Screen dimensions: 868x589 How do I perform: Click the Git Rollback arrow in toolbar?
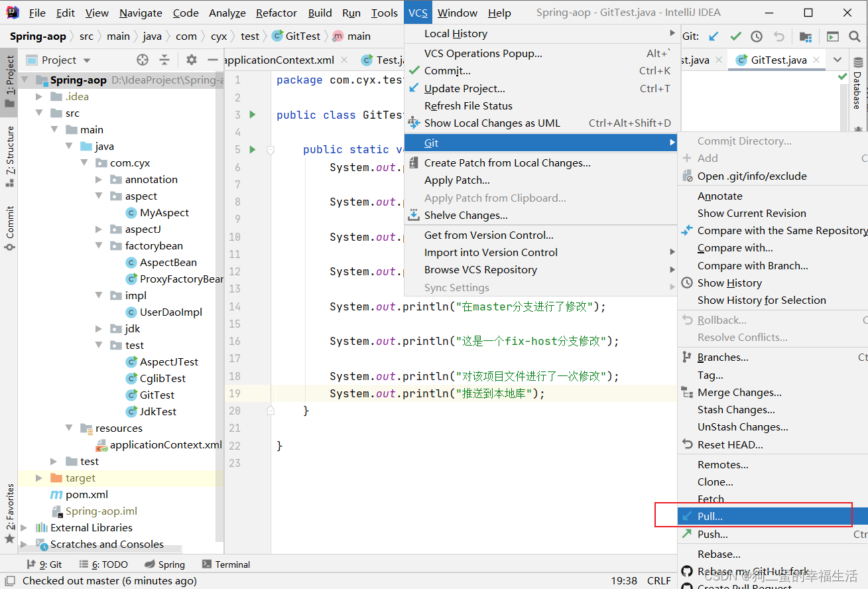[779, 36]
